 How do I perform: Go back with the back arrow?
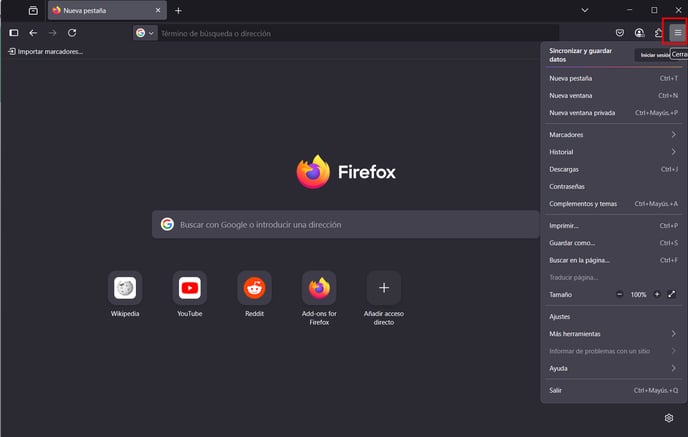33,33
